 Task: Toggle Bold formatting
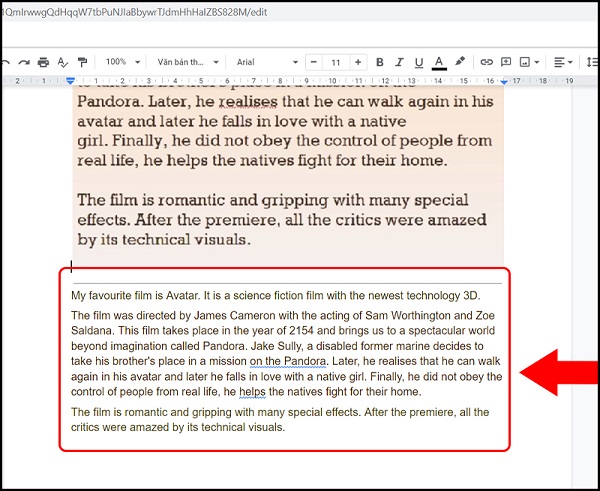point(380,62)
